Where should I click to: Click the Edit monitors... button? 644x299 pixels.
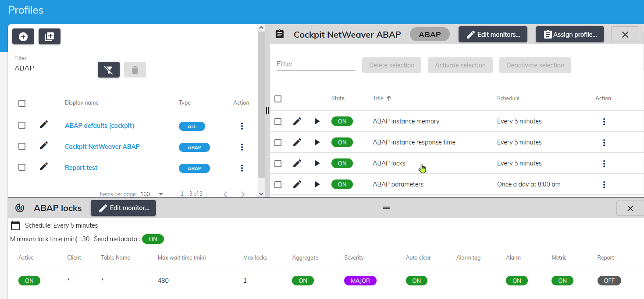(493, 35)
